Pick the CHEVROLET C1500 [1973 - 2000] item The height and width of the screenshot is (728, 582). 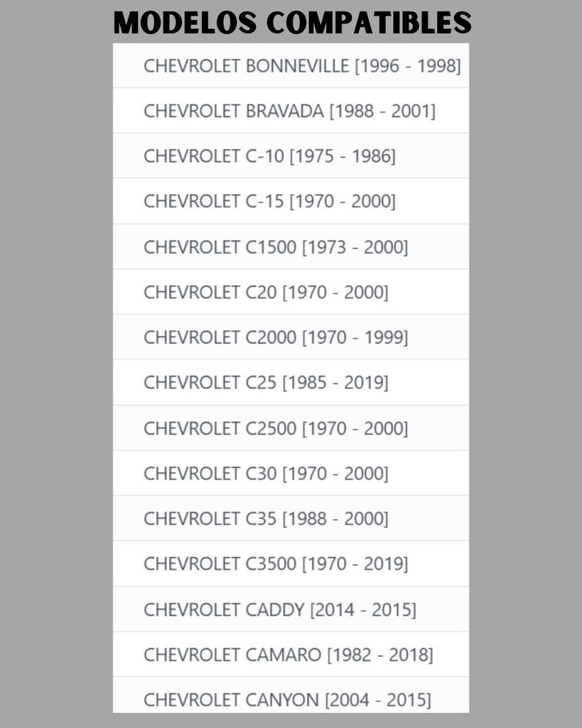(291, 247)
